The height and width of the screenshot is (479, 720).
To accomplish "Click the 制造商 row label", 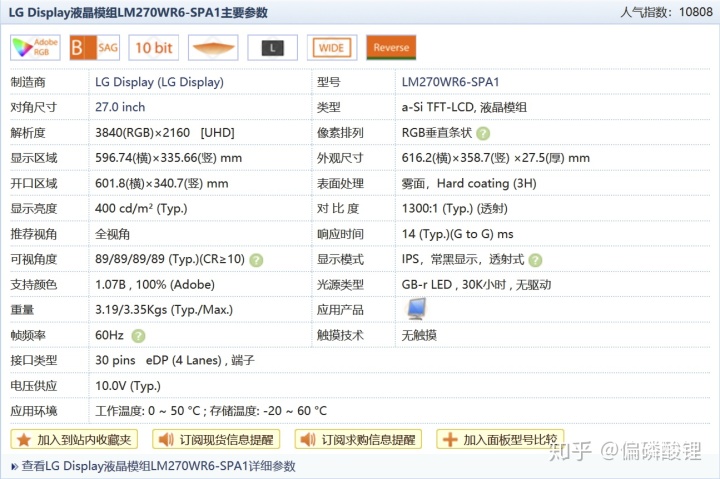I will (28, 82).
